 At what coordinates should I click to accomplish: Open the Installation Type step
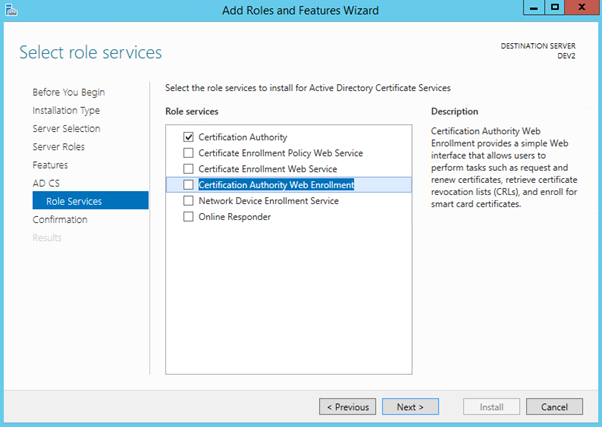tap(66, 111)
